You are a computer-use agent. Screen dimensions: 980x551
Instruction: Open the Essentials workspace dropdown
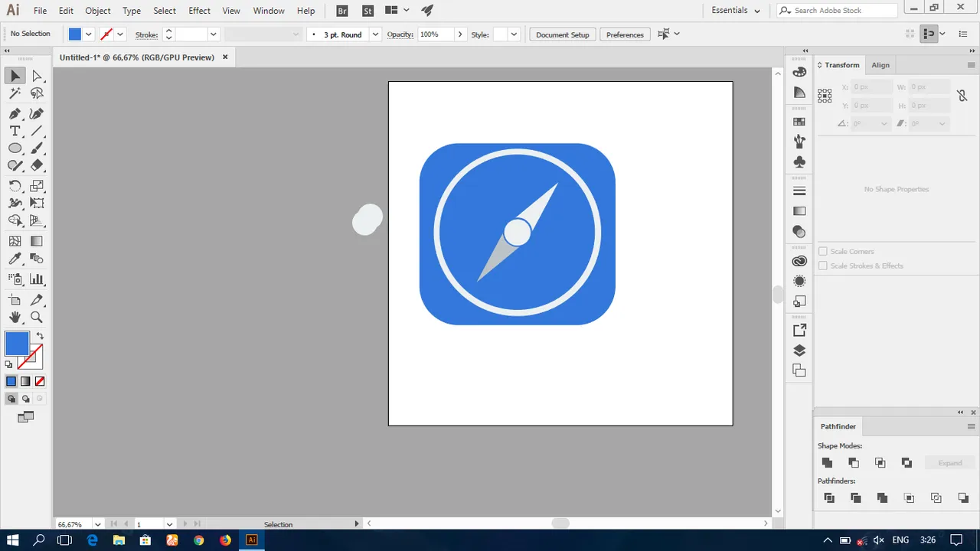click(735, 11)
